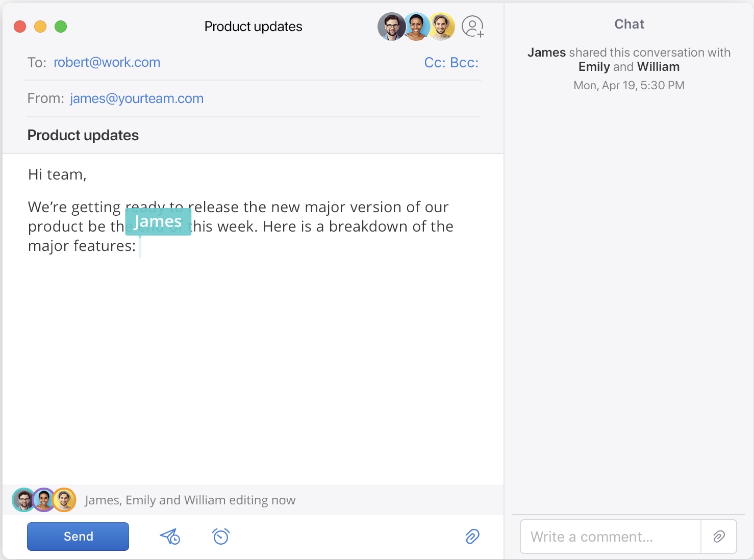This screenshot has height=560, width=754.
Task: Click the green maximize window button
Action: [x=61, y=27]
